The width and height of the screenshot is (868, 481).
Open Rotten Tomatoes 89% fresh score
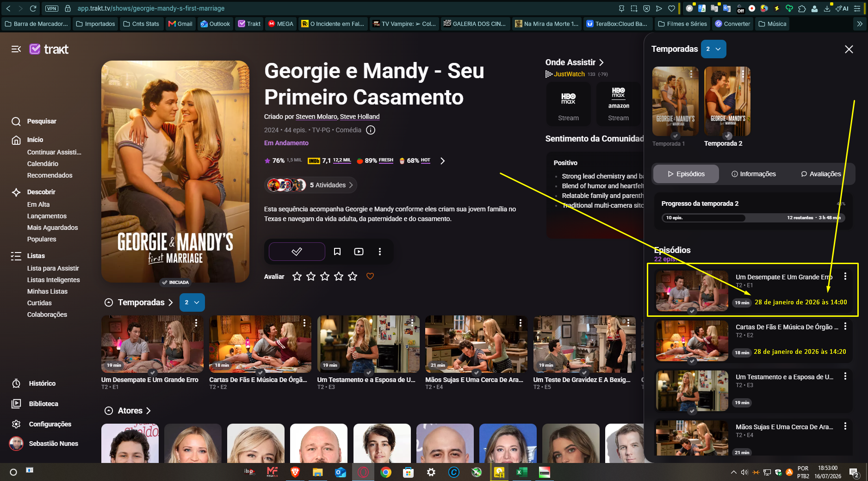point(375,160)
